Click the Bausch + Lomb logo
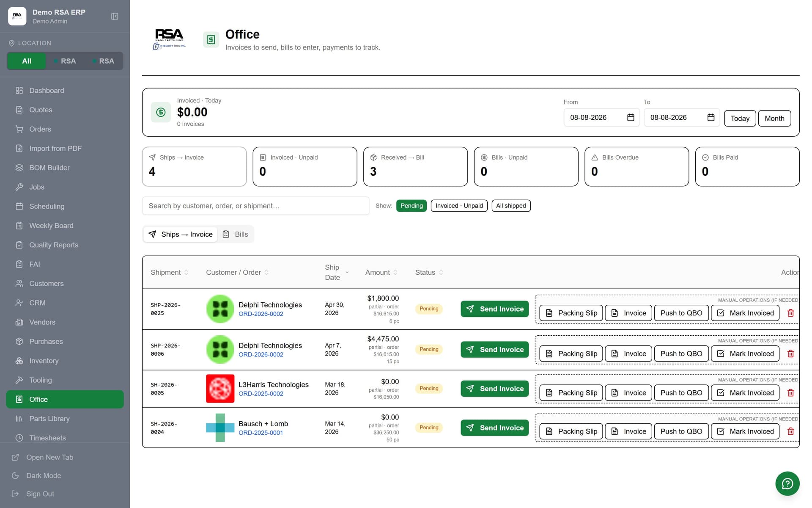 (220, 428)
